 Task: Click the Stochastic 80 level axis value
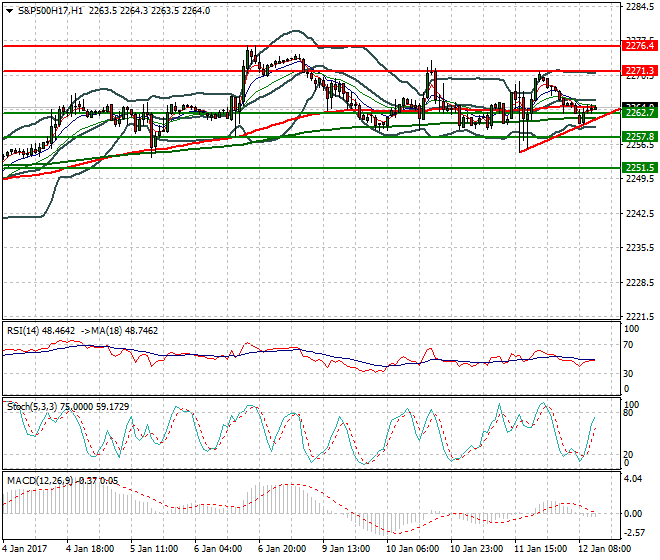coord(628,413)
